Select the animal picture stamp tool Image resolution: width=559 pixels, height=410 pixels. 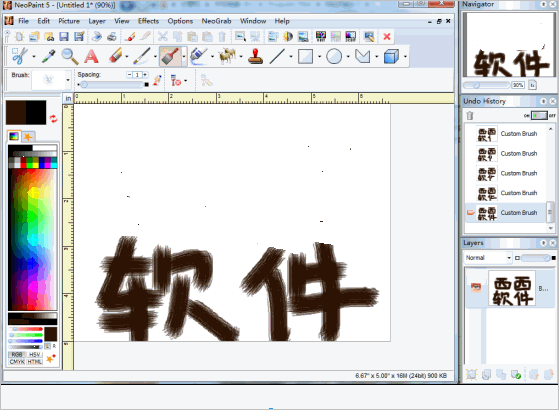pos(227,56)
